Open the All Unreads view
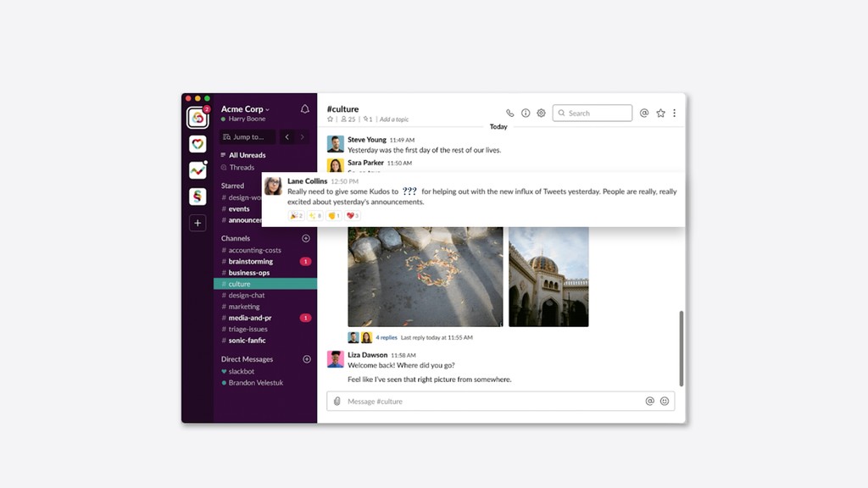The image size is (868, 488). pyautogui.click(x=247, y=155)
